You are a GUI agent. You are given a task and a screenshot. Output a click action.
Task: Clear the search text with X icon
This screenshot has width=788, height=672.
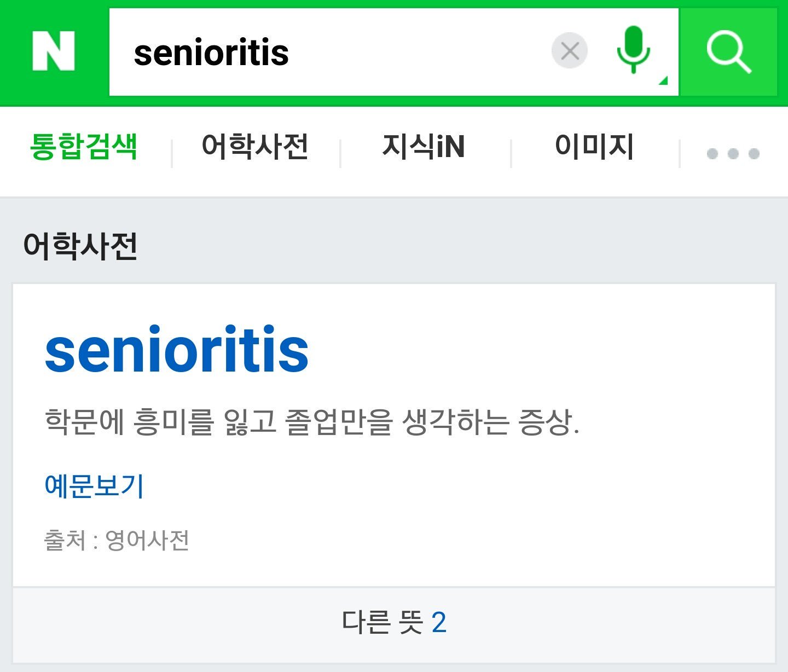[x=570, y=51]
